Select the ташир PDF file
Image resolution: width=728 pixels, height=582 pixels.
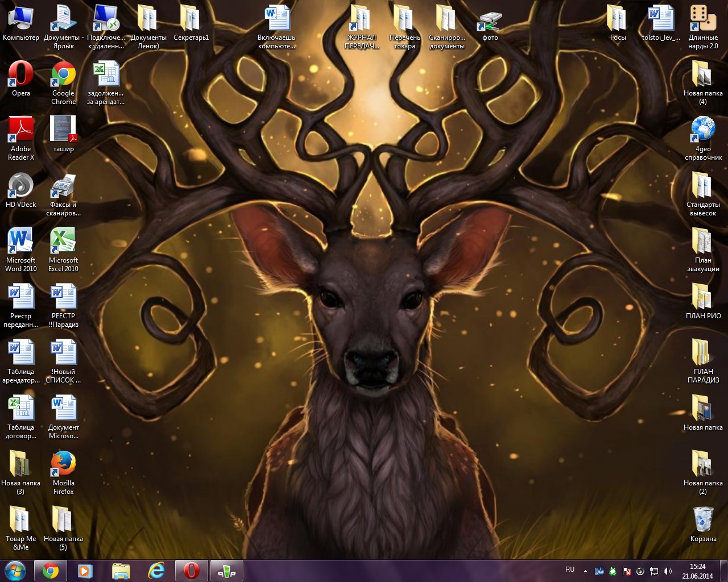63,135
